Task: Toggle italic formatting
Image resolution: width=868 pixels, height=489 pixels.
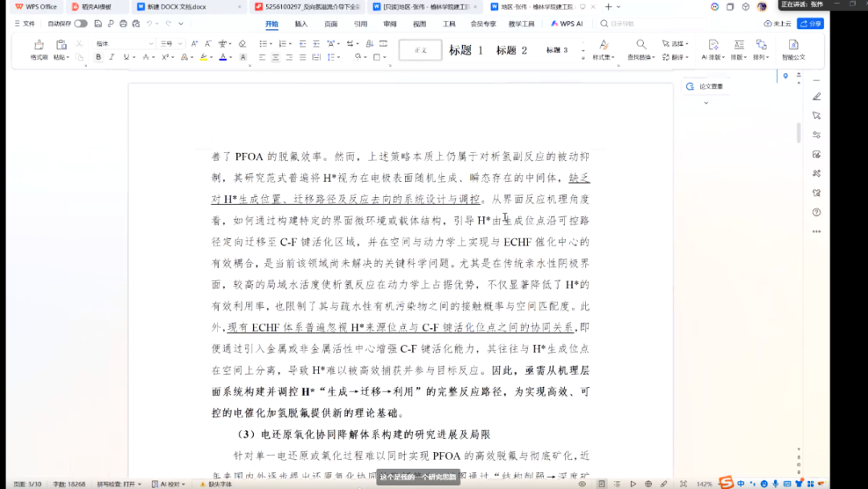Action: (x=113, y=57)
